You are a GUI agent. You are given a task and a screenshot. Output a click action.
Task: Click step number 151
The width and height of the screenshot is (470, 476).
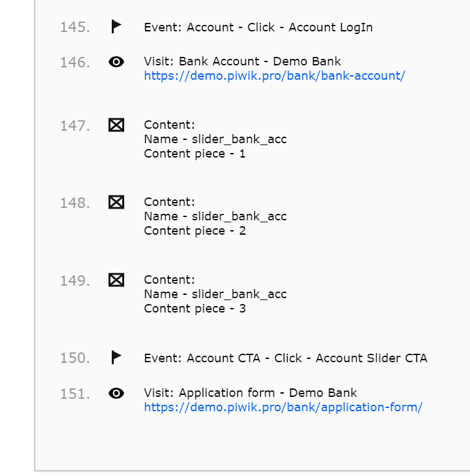tap(75, 394)
